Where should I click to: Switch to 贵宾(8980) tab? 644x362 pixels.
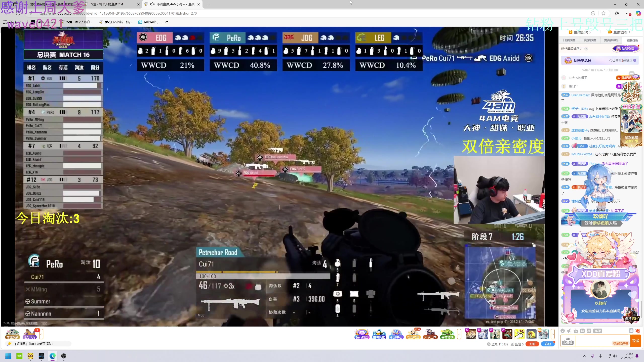point(611,40)
